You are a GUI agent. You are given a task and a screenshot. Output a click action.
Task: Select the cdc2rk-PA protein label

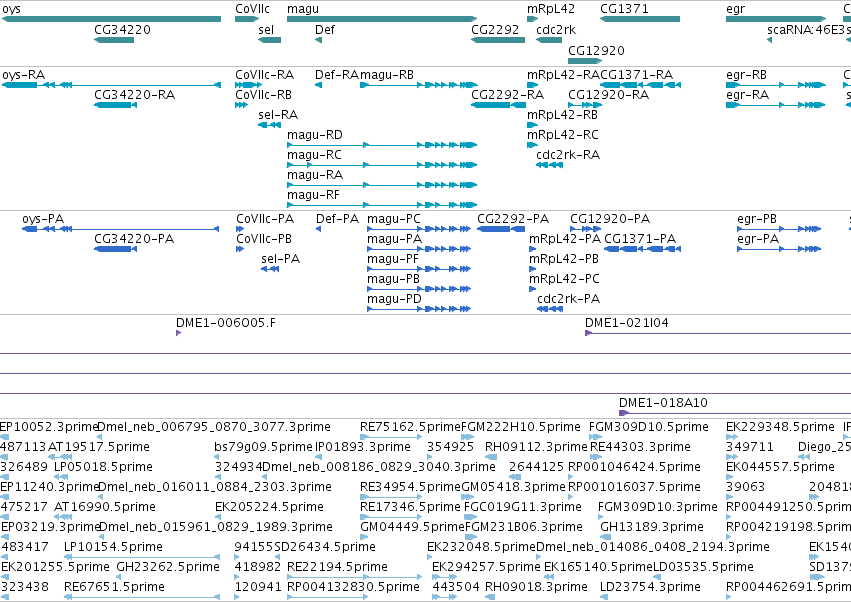(569, 299)
